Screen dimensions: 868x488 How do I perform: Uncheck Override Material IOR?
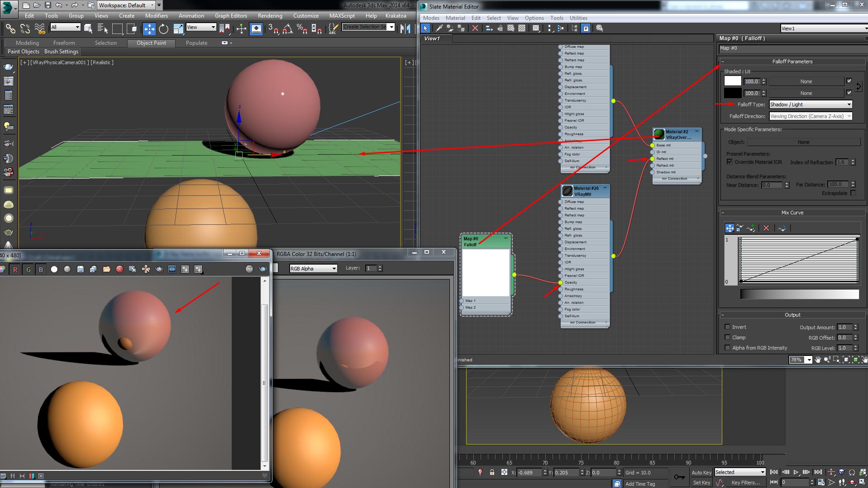click(x=730, y=162)
